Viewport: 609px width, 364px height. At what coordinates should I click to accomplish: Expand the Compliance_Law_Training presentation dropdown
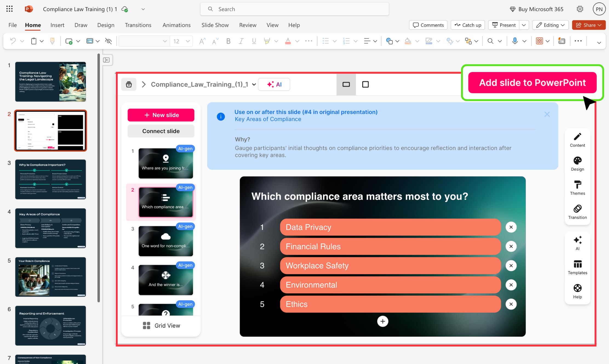[x=254, y=84]
